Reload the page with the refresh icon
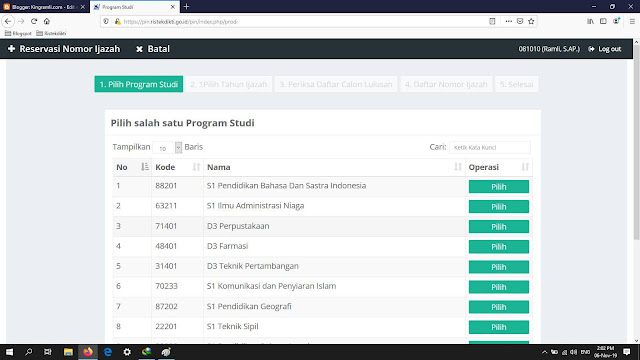 (34, 21)
